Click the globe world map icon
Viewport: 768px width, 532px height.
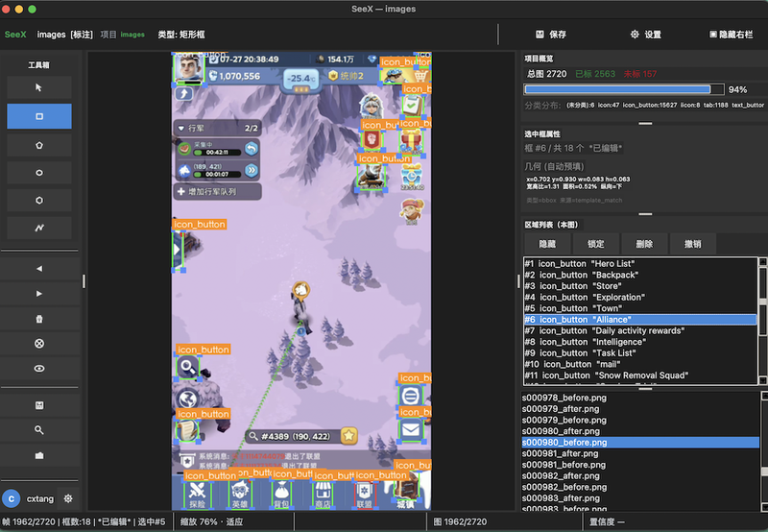(x=188, y=399)
